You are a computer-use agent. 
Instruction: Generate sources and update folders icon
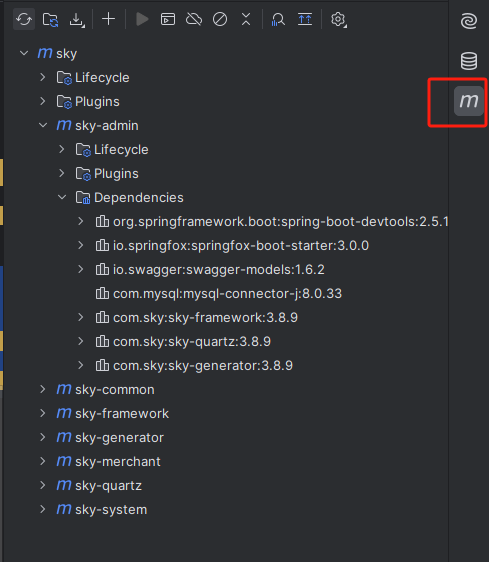point(50,19)
